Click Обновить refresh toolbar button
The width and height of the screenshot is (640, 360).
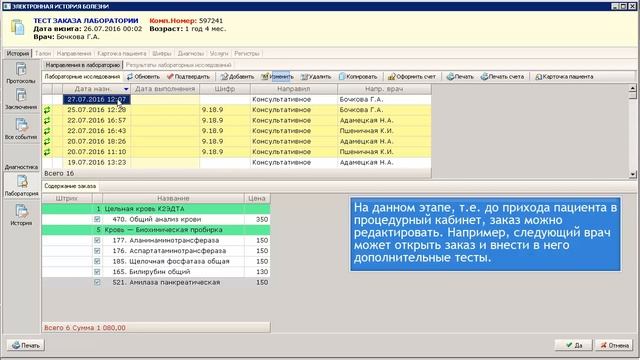pyautogui.click(x=143, y=77)
